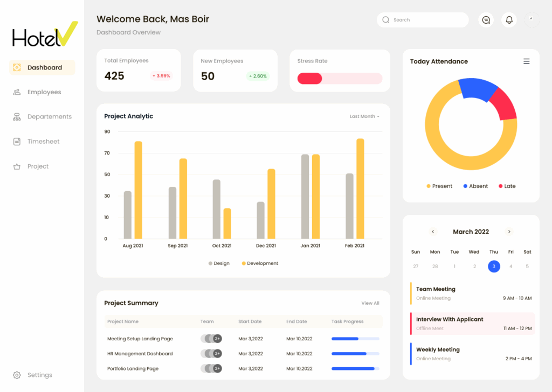Select the Dashboard menu item

pos(42,67)
